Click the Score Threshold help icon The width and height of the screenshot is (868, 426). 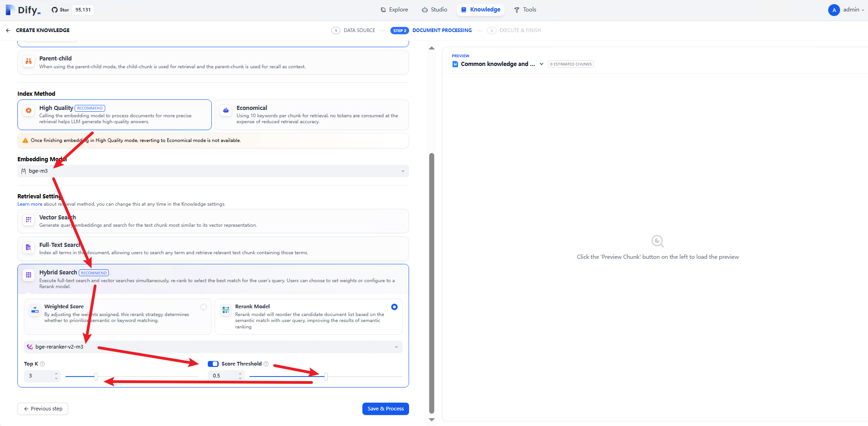click(266, 364)
